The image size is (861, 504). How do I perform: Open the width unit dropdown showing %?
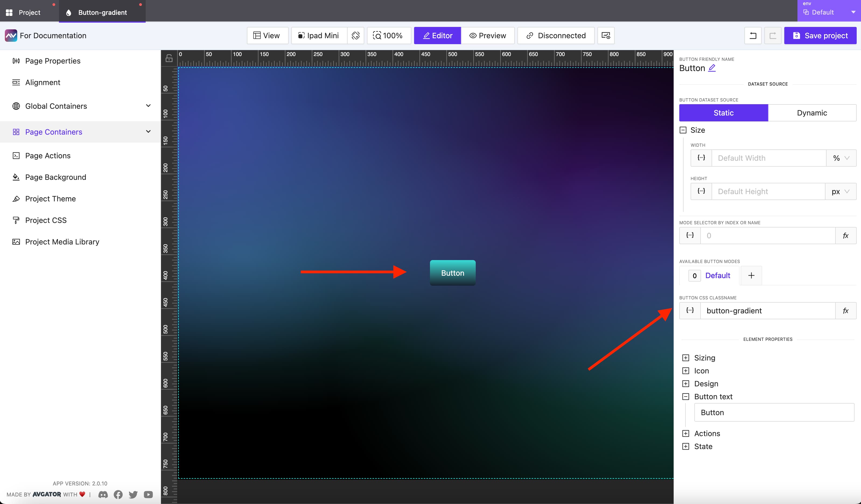(x=841, y=158)
